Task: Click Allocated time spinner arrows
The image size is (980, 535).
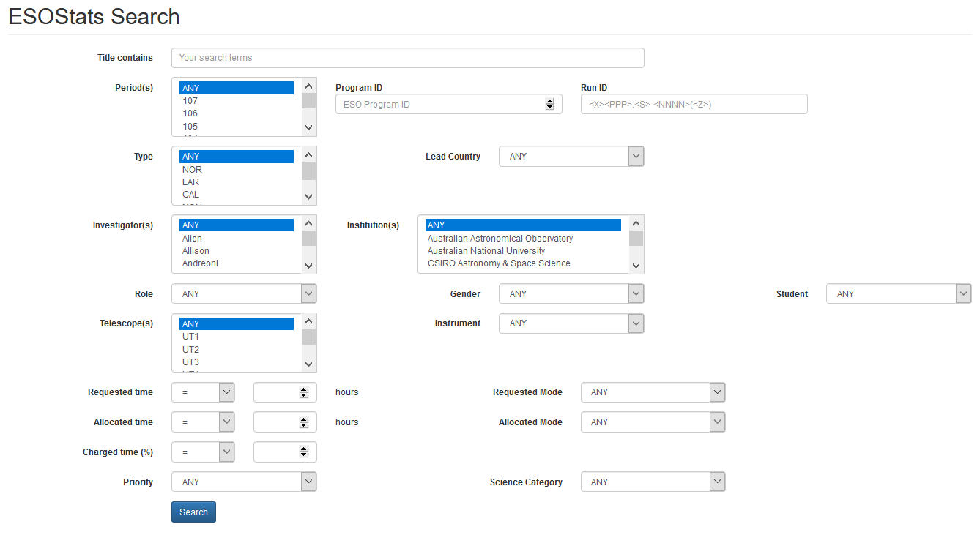Action: 303,422
